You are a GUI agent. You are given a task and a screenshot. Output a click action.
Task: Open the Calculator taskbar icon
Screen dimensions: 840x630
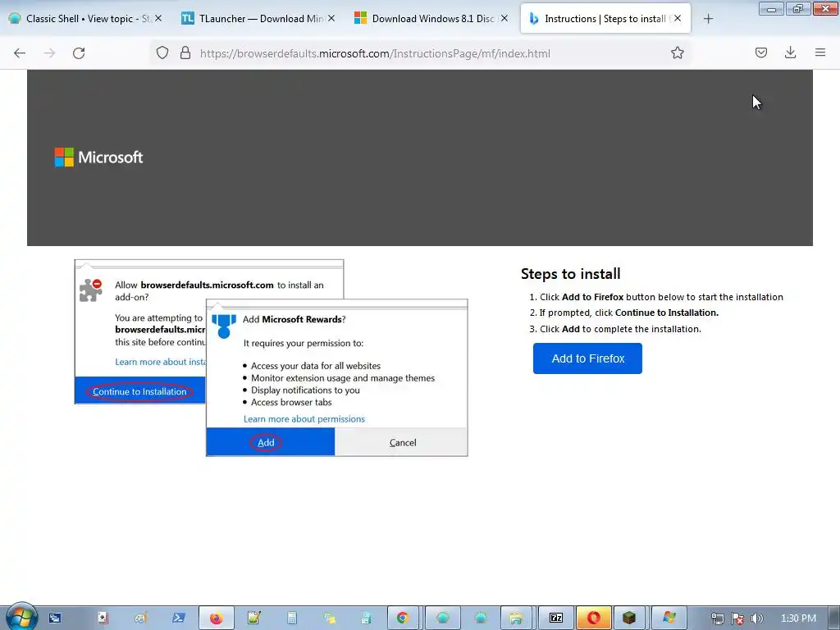click(x=292, y=619)
